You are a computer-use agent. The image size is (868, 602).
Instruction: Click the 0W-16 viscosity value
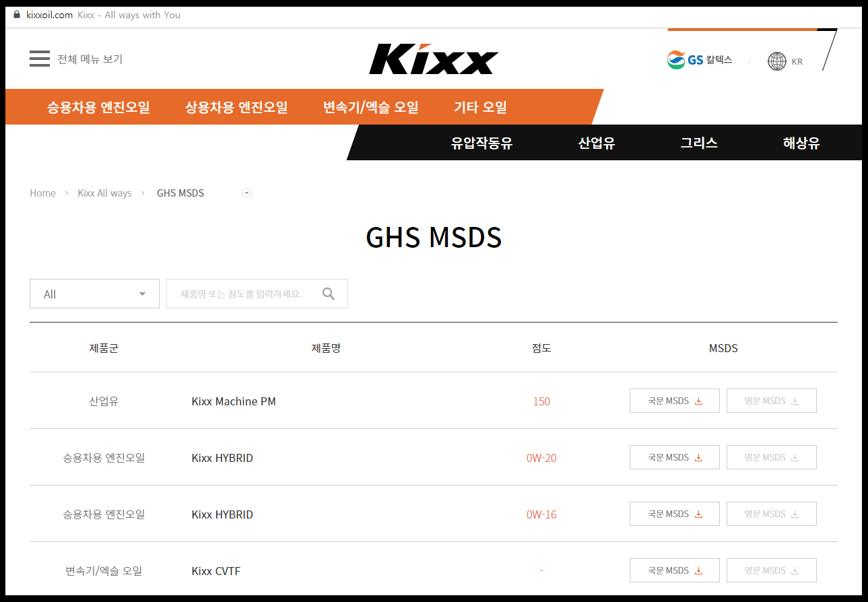(x=541, y=514)
